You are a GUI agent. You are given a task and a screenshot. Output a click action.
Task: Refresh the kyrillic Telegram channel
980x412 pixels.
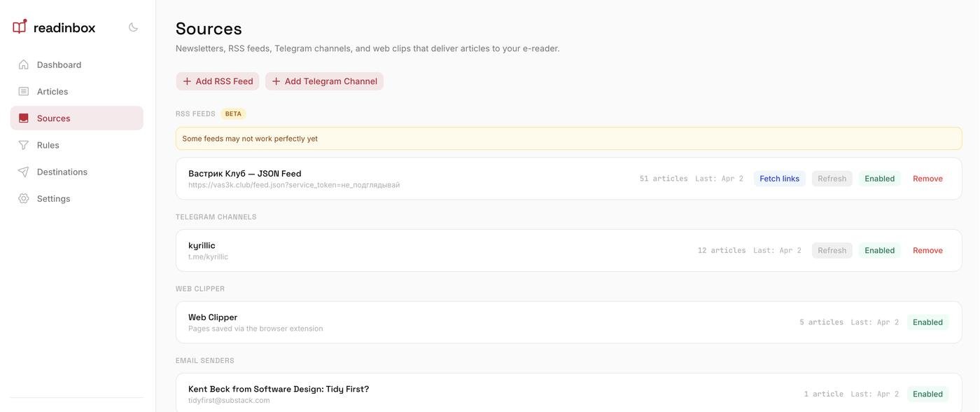tap(832, 251)
